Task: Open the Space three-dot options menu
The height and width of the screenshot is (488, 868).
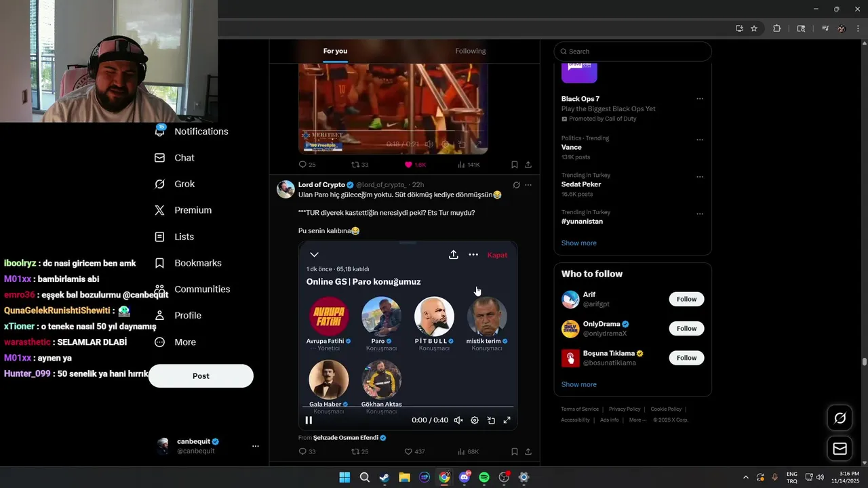Action: click(x=473, y=255)
